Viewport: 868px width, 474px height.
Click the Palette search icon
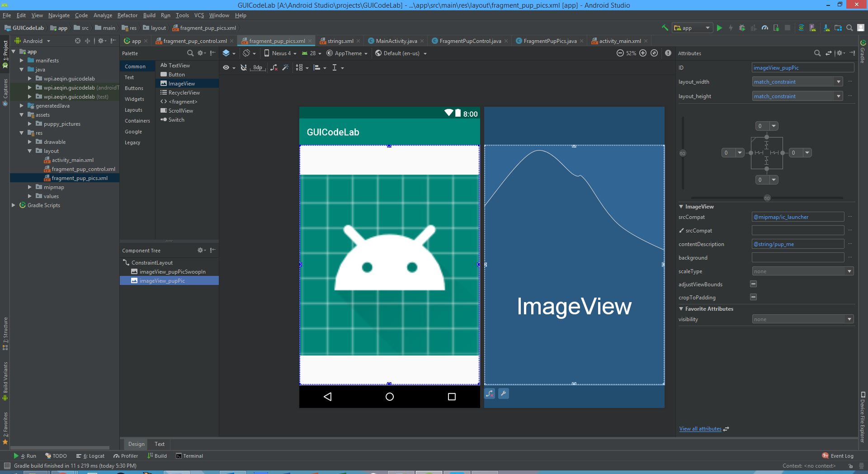click(190, 53)
